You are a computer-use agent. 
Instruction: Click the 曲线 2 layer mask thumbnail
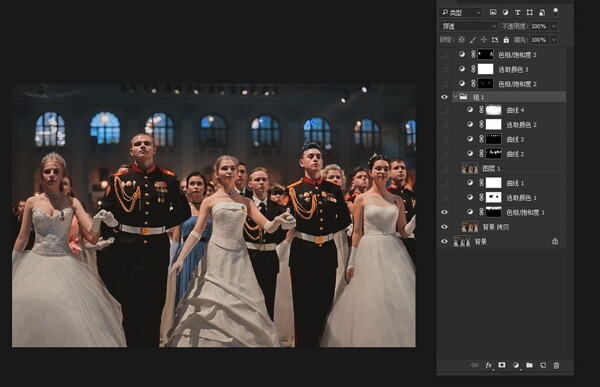(x=493, y=154)
